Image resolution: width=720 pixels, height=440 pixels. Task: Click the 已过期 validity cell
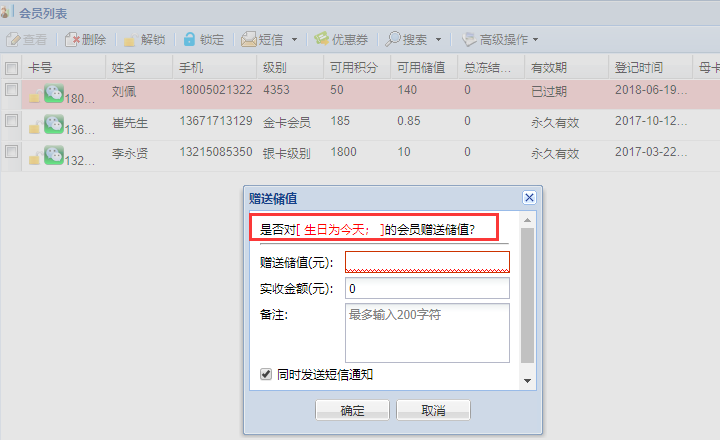click(x=549, y=91)
